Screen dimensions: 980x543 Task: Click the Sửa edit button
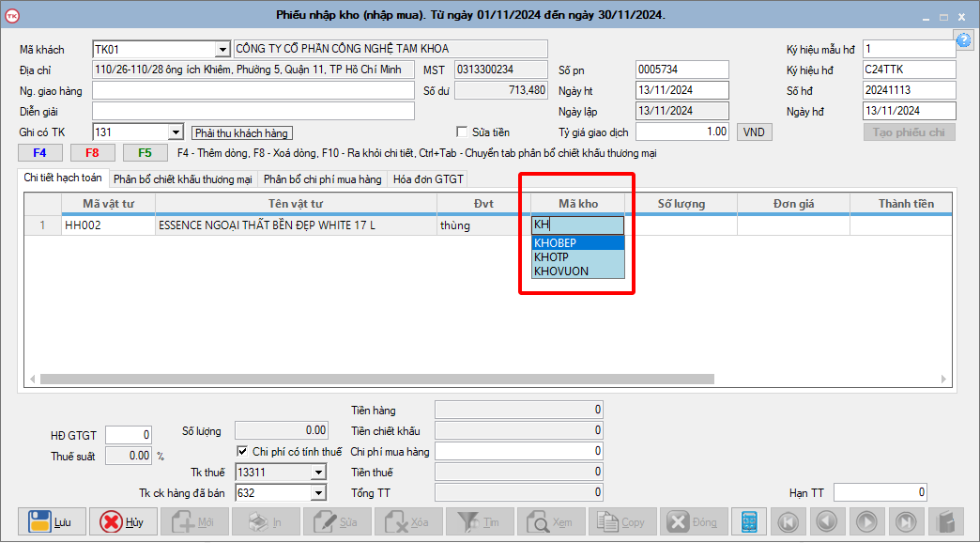[337, 521]
